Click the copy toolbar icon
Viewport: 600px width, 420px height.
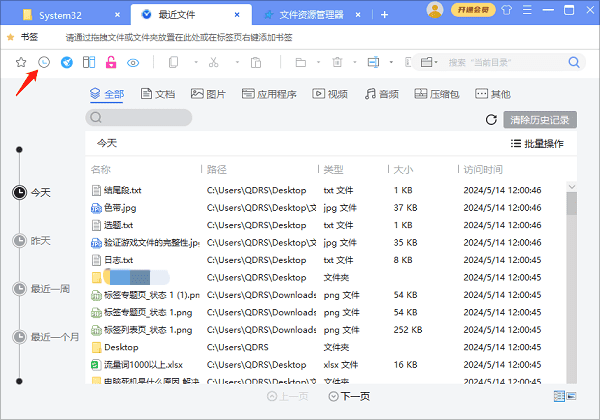point(173,62)
